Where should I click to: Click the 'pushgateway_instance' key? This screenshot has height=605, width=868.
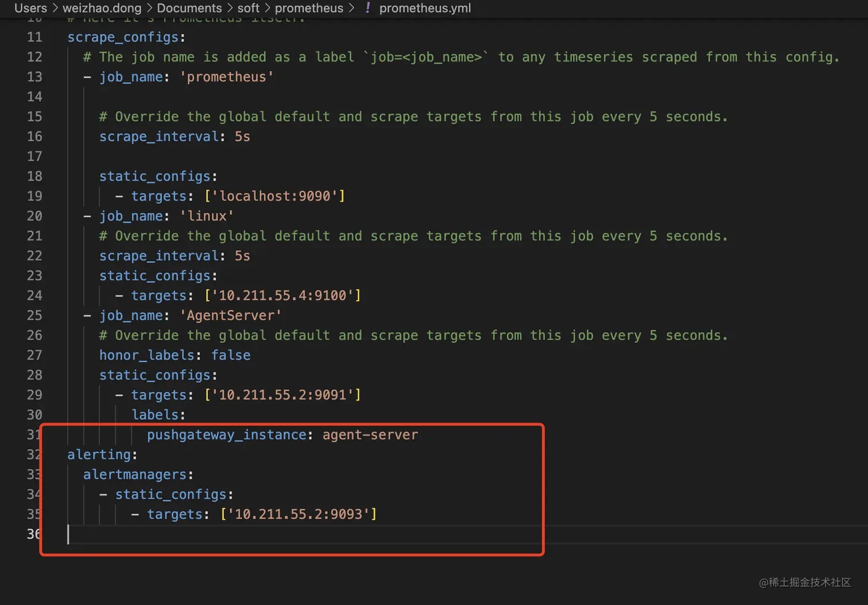[x=226, y=435]
